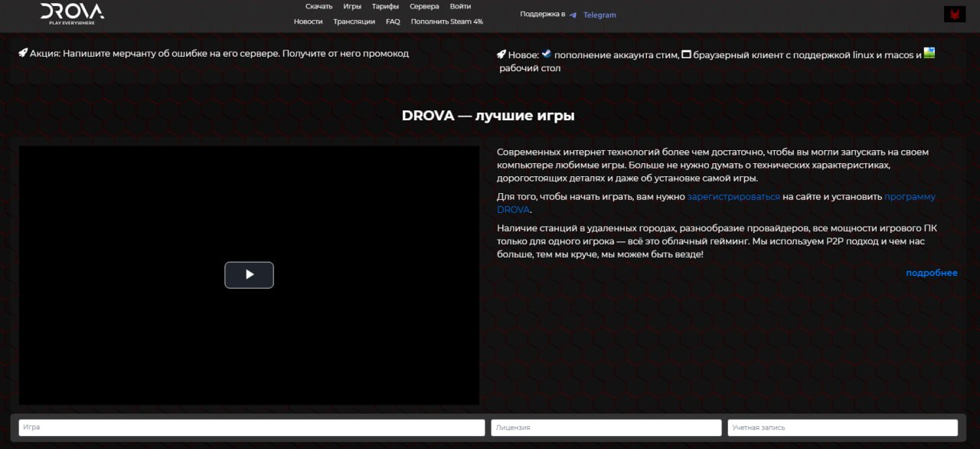Click the rocket icon next to Акция
980x449 pixels.
[22, 52]
